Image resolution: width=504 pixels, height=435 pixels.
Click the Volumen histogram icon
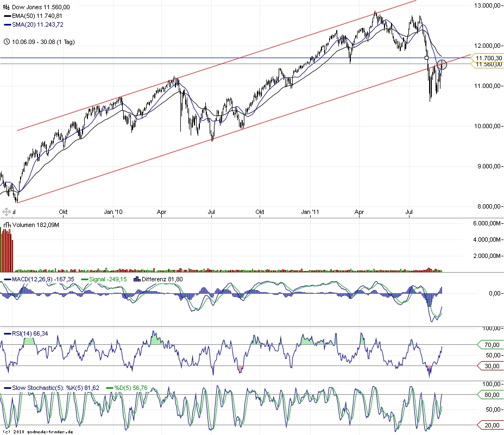point(7,224)
